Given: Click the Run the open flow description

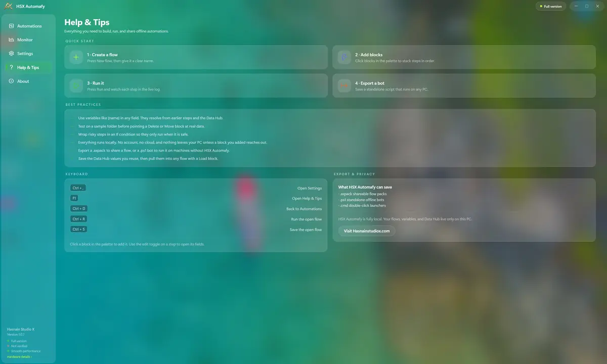Looking at the screenshot, I should (307, 219).
